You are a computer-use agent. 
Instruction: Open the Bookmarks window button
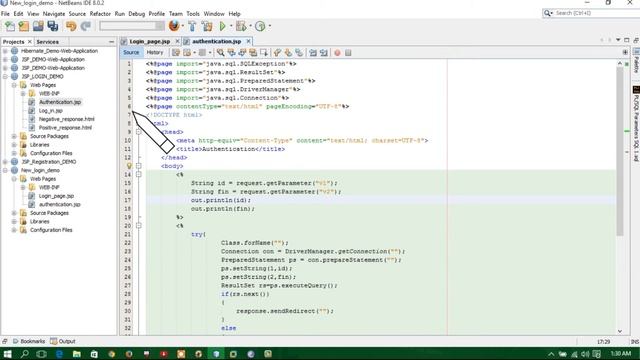click(x=29, y=341)
